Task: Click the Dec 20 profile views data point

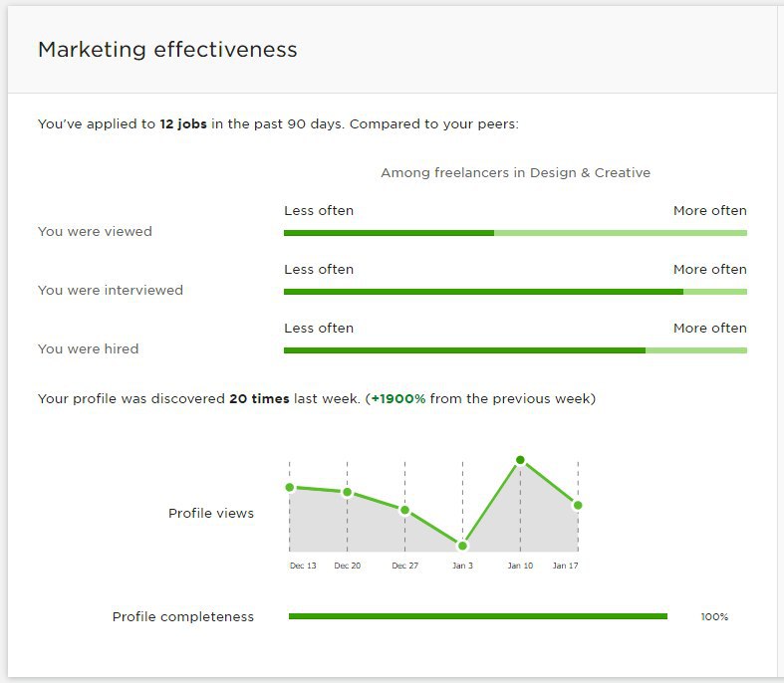Action: (347, 492)
